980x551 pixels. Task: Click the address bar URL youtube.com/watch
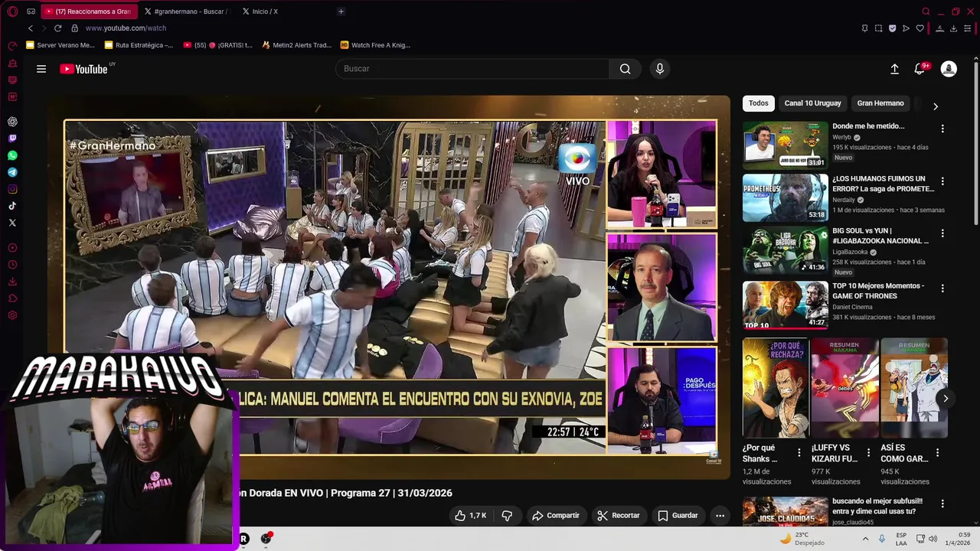click(x=126, y=28)
